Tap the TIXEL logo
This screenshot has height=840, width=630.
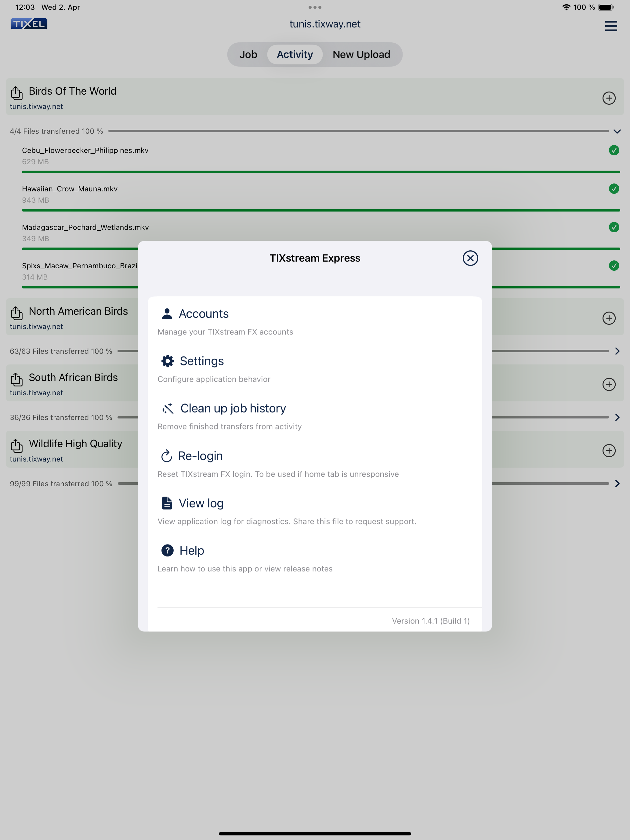click(29, 24)
